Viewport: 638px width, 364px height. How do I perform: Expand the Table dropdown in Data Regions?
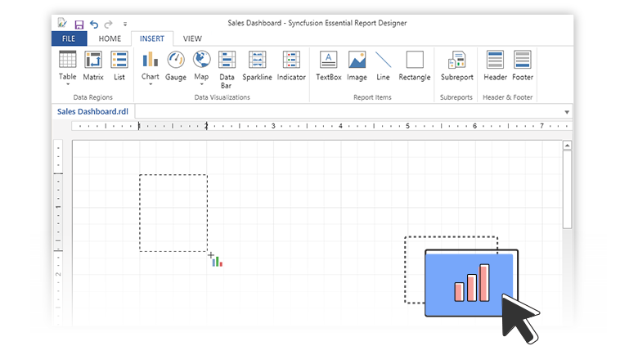67,83
